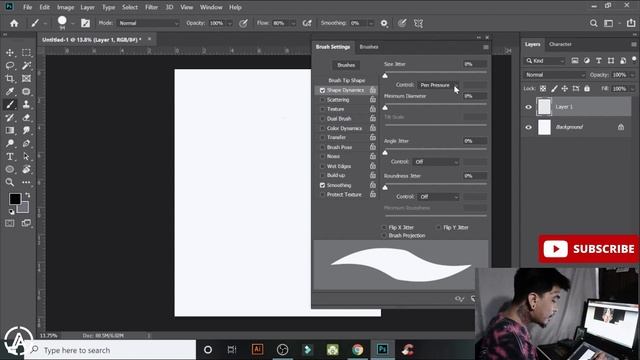Image resolution: width=640 pixels, height=360 pixels.
Task: Open Size Jitter Control Pen Pressure dropdown
Action: point(438,85)
